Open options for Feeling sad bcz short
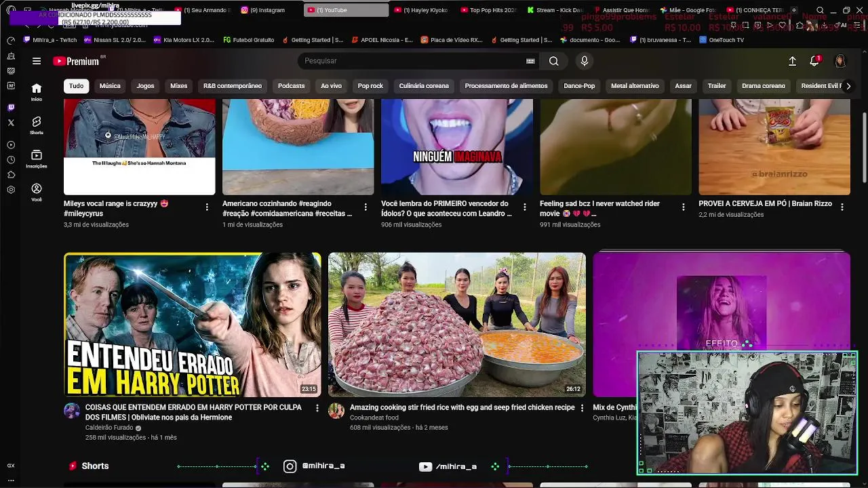Image resolution: width=868 pixels, height=488 pixels. point(683,207)
